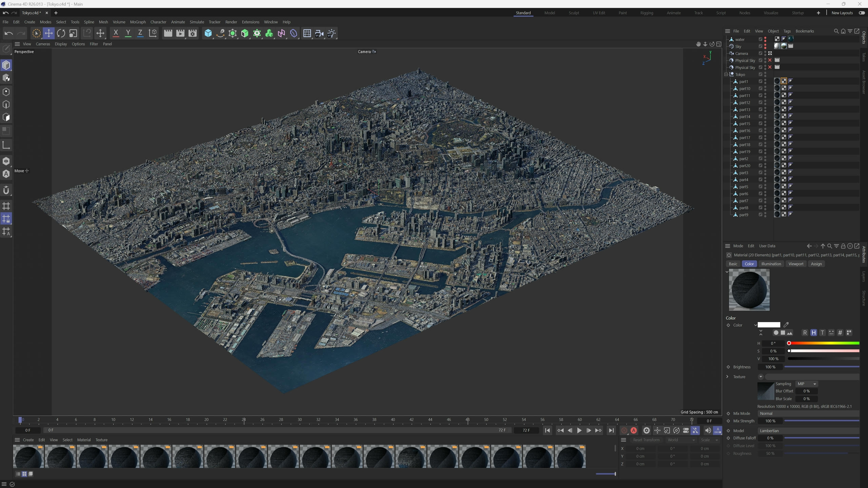
Task: Toggle Z axis lock
Action: 140,33
